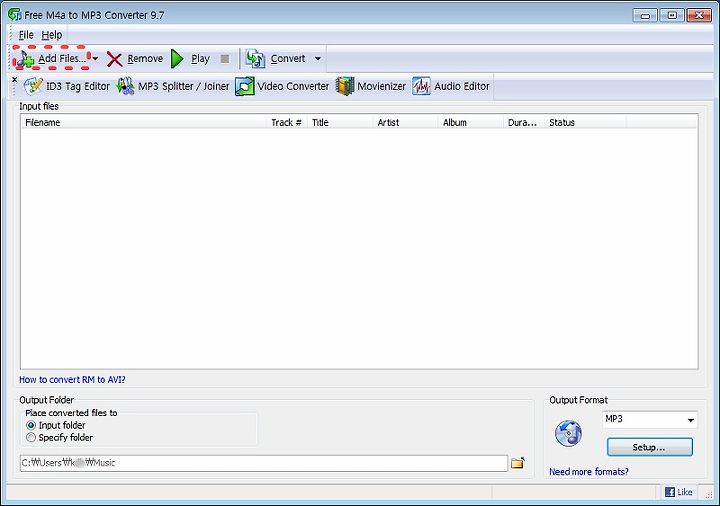
Task: Open the ID3 Tag Editor icon
Action: [33, 86]
